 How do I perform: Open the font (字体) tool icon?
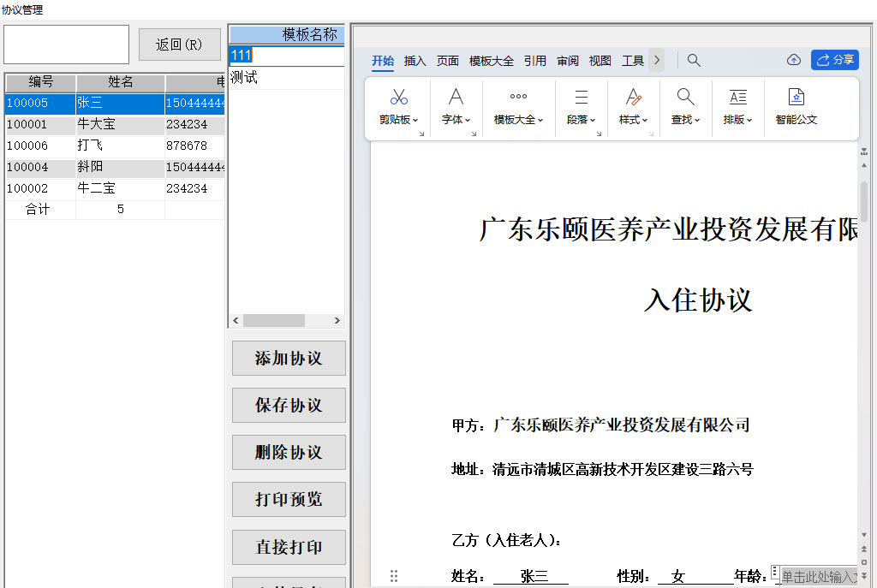point(456,98)
